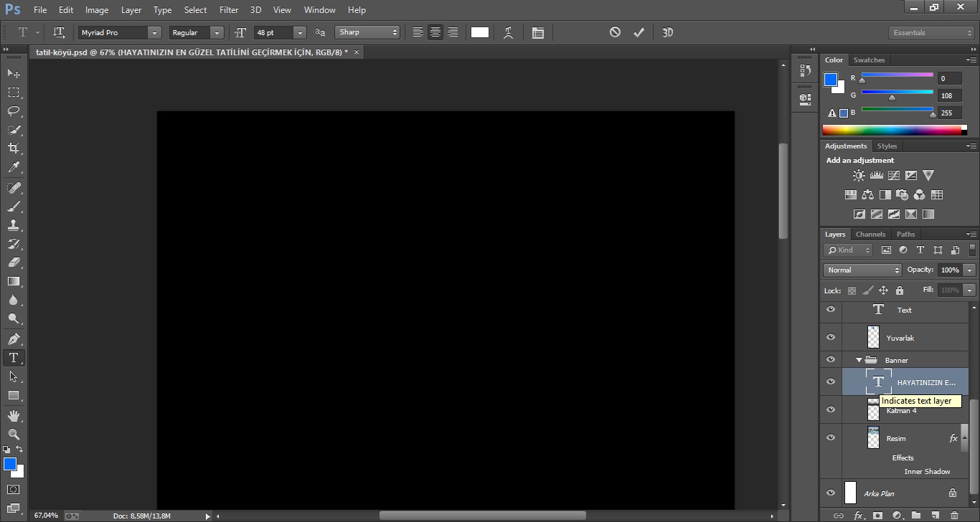
Task: Open the Layer menu
Action: pyautogui.click(x=131, y=10)
